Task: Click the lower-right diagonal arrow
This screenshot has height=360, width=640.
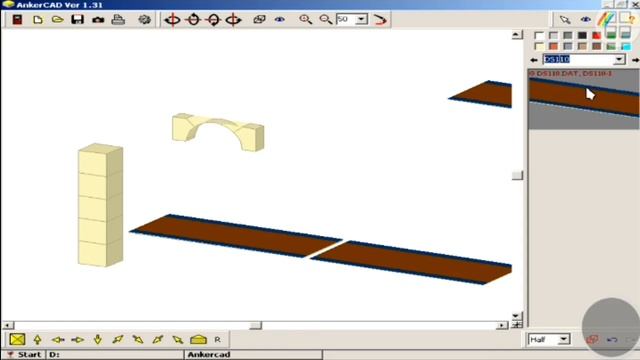Action: [x=138, y=339]
